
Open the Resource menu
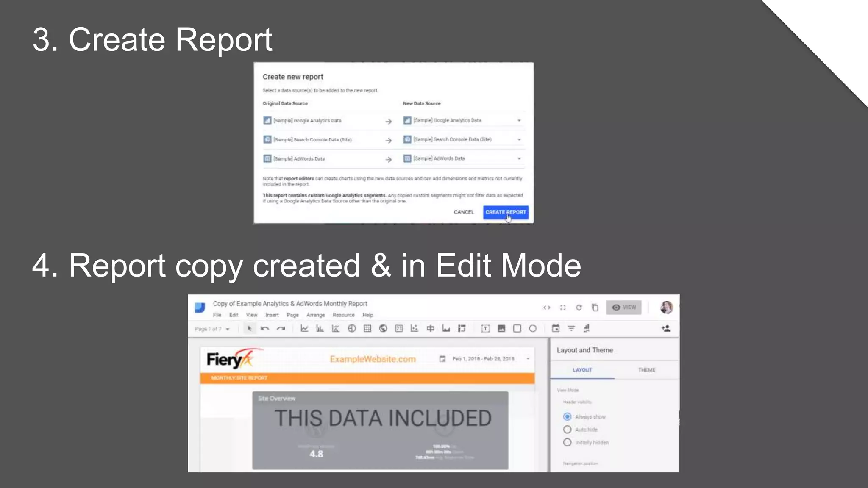tap(343, 315)
